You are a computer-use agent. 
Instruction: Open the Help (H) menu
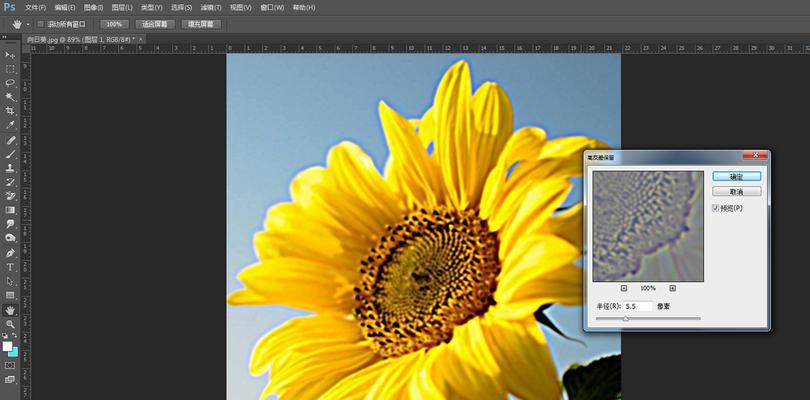pyautogui.click(x=303, y=8)
